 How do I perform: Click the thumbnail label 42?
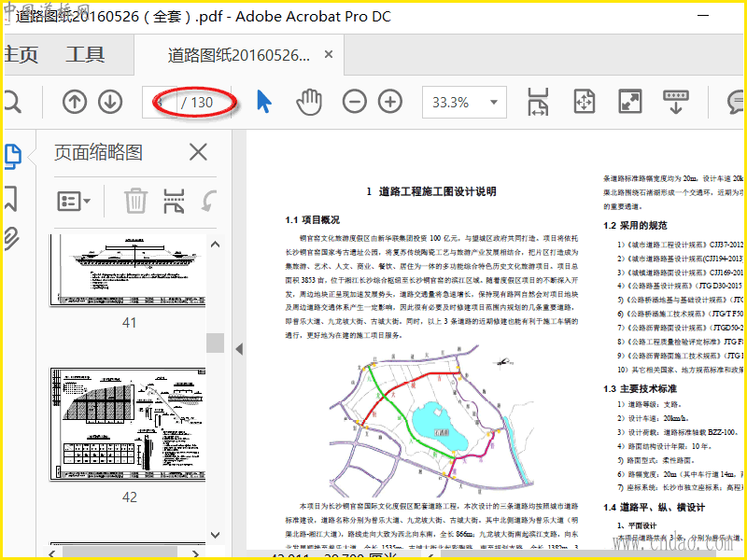(129, 497)
